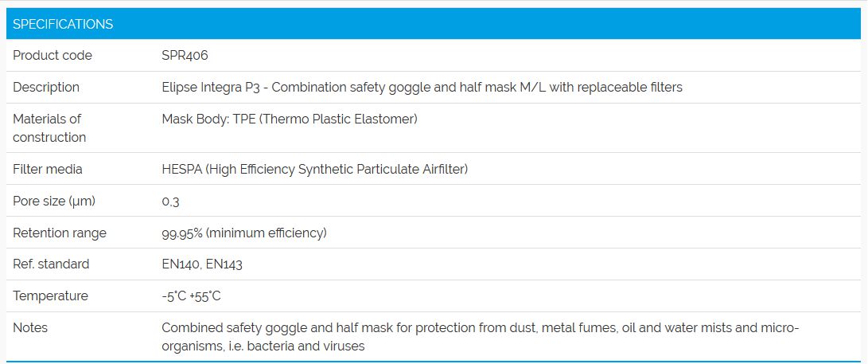Screen dimensions: 868x364
Task: Click the Retention range label
Action: (60, 233)
